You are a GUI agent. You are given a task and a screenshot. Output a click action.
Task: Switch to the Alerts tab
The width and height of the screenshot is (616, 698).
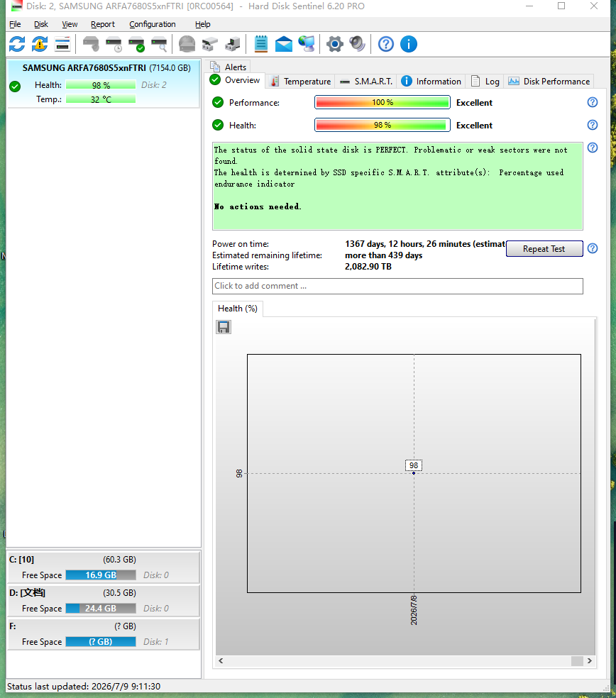point(229,67)
